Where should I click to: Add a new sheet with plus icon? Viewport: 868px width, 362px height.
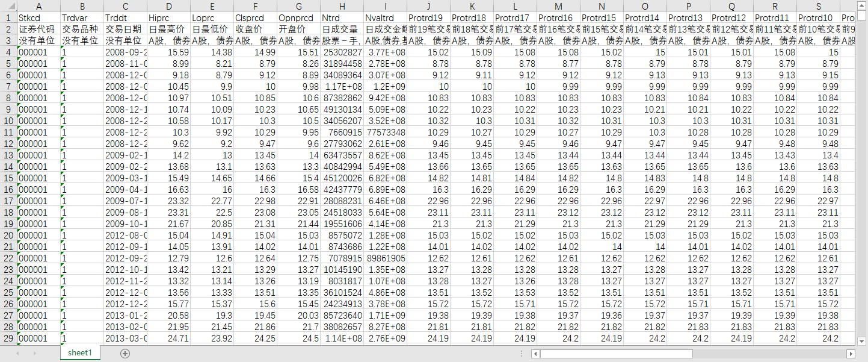[125, 354]
